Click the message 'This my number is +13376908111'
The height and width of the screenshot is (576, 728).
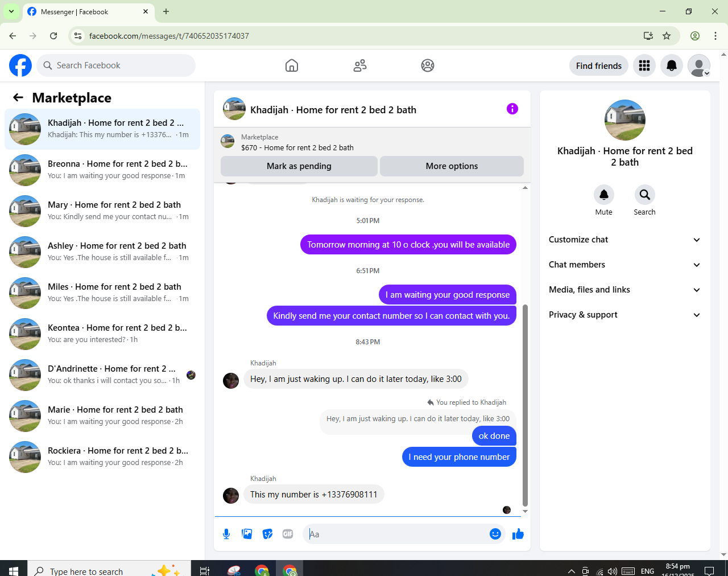[x=314, y=495]
